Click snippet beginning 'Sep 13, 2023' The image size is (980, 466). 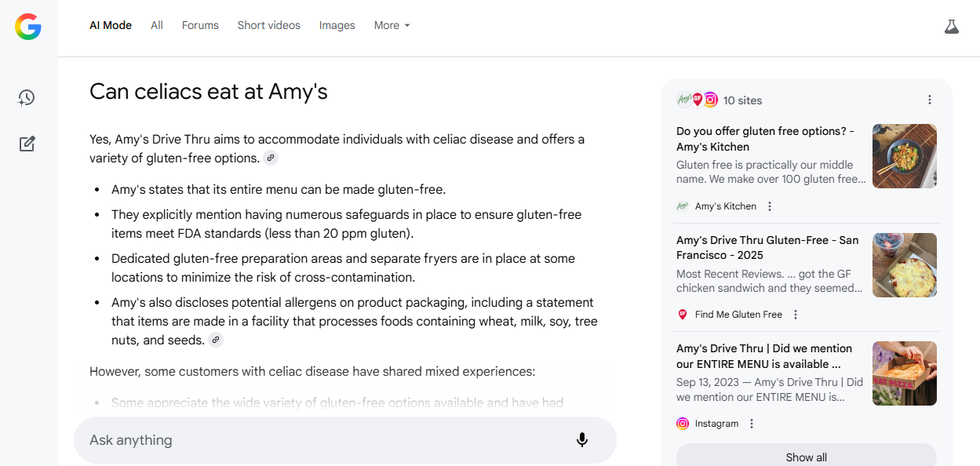tap(770, 390)
